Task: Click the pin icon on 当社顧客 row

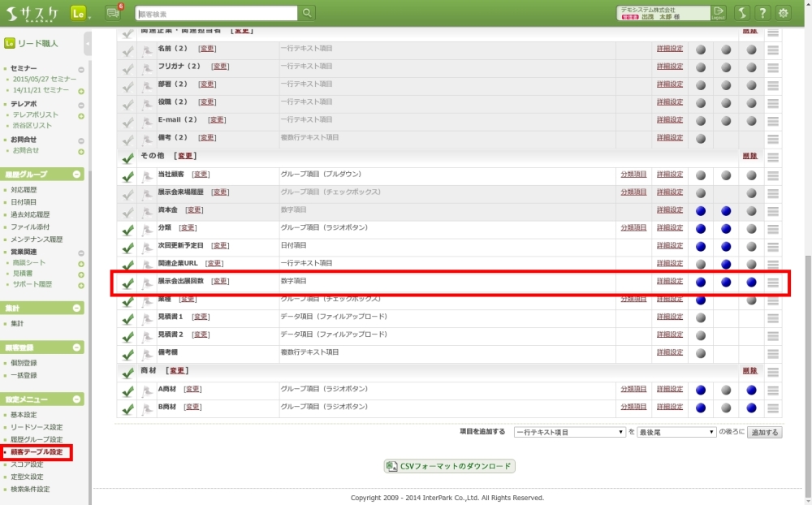Action: (148, 175)
